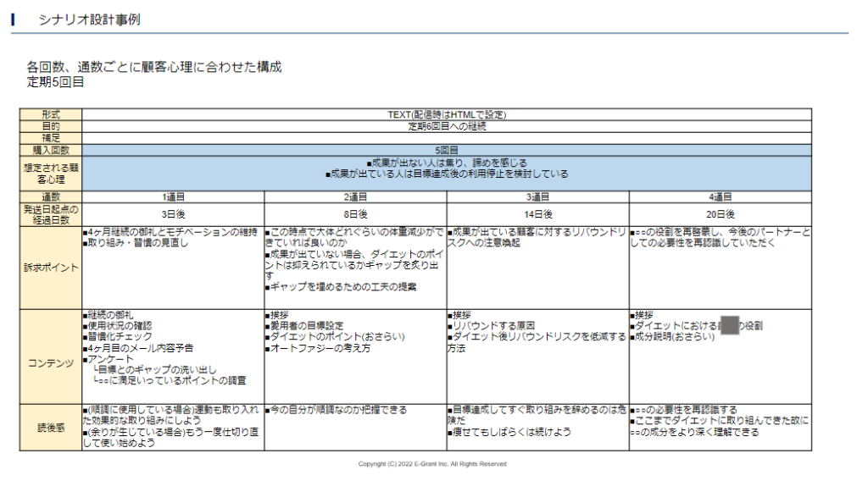Click the 3通目 column header
868x481 pixels.
tap(537, 197)
